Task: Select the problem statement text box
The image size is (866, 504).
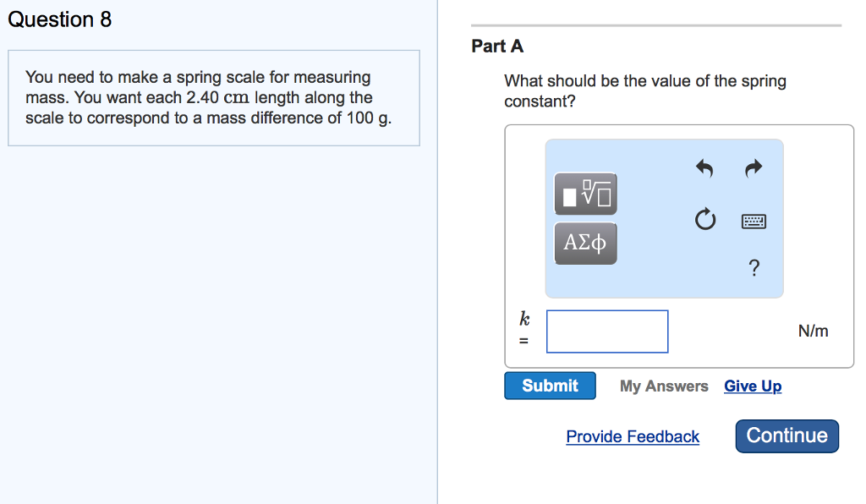Action: tap(214, 97)
